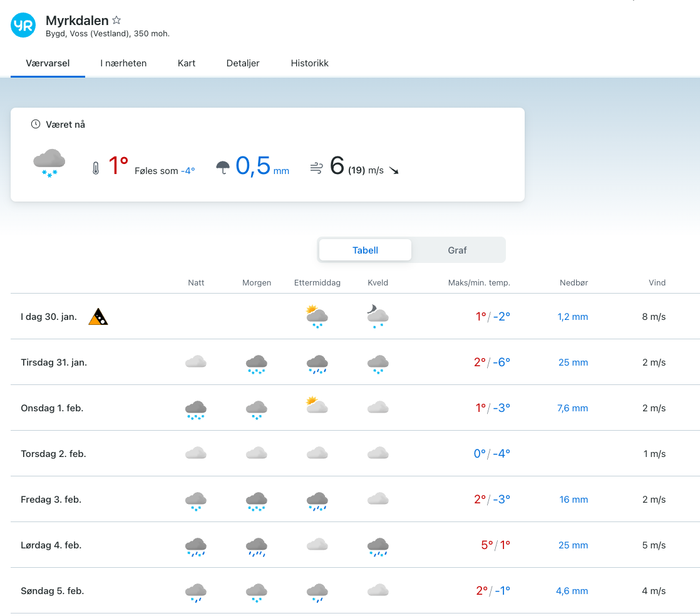Click today's Kveld moon and snow icon
The image size is (700, 616).
click(x=378, y=316)
